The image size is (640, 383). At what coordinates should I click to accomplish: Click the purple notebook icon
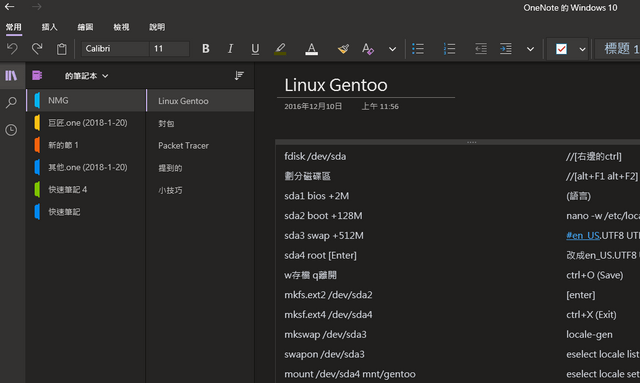[x=37, y=76]
